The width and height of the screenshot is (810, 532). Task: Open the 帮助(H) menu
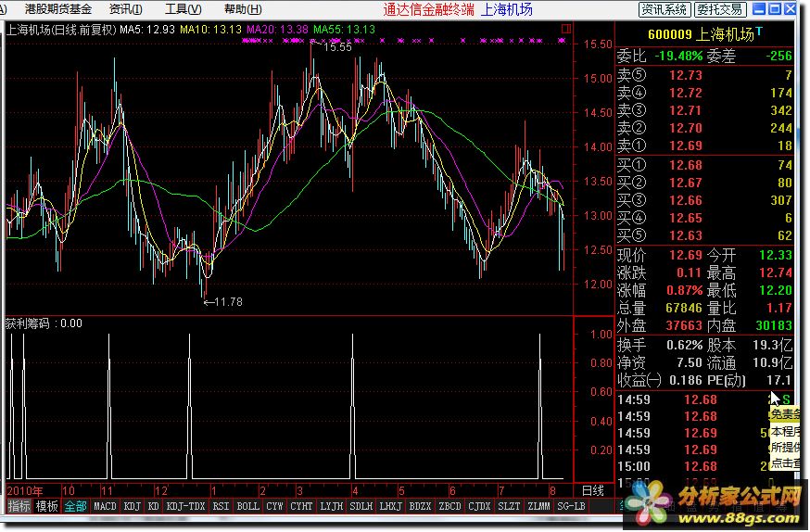(x=243, y=8)
